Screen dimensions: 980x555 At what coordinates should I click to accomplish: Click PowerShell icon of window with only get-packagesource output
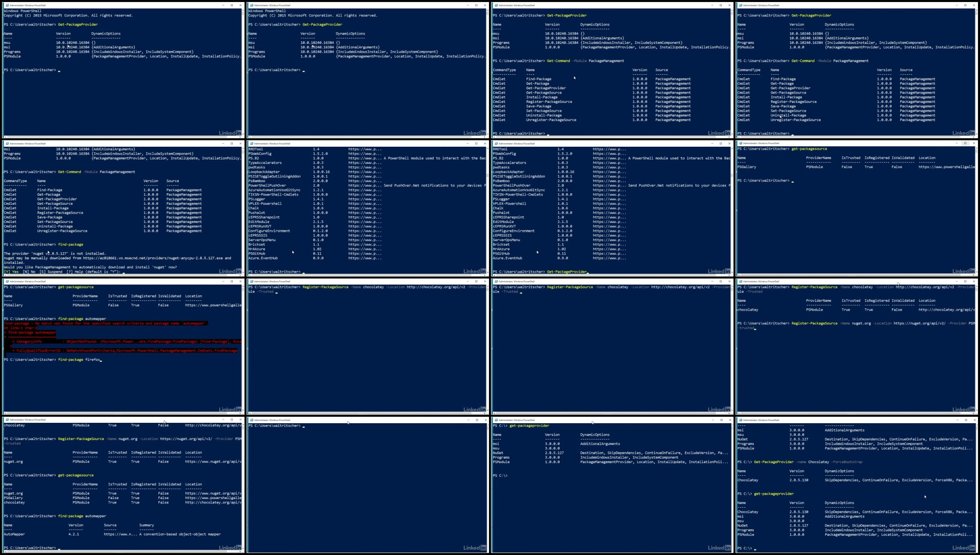point(740,143)
